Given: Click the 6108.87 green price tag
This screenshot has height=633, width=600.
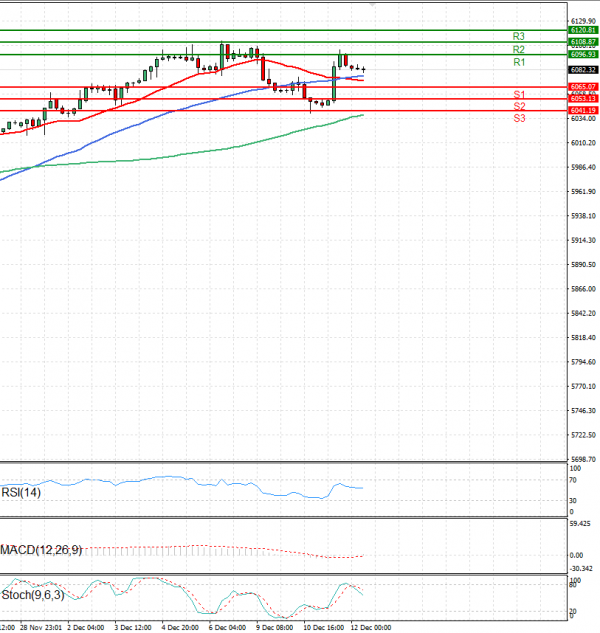Looking at the screenshot, I should pyautogui.click(x=583, y=42).
